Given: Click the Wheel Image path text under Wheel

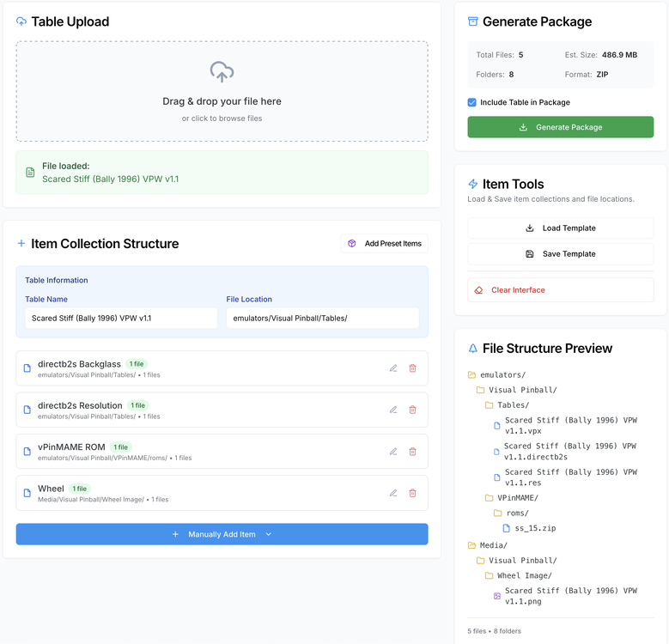Looking at the screenshot, I should (91, 500).
